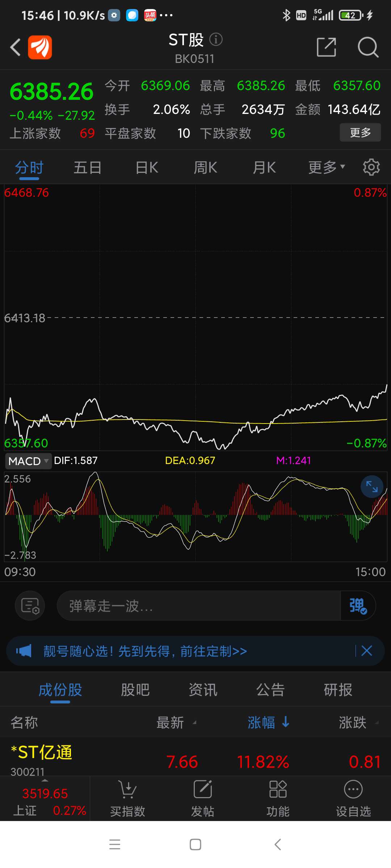
Task: Switch to 五日 chart tab
Action: click(x=88, y=168)
